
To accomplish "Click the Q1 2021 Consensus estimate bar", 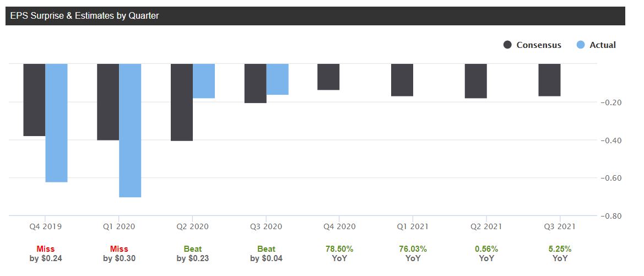I will (x=403, y=80).
